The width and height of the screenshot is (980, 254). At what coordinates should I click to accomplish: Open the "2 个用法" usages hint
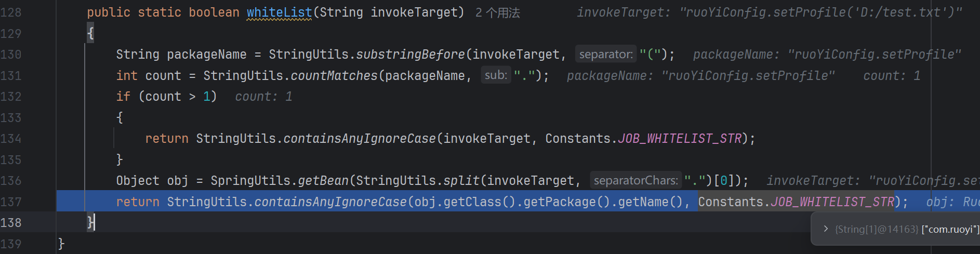click(497, 12)
